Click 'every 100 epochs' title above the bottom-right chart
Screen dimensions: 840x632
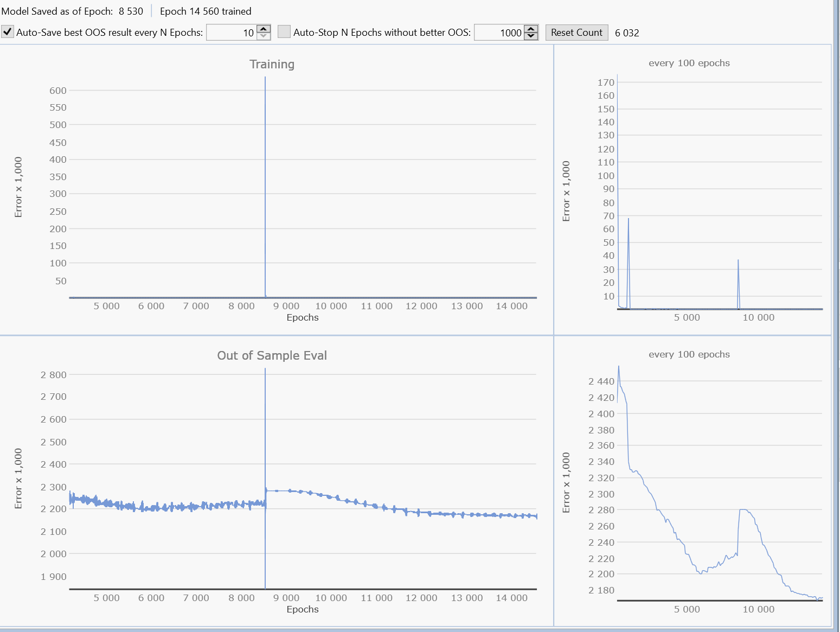click(x=689, y=354)
